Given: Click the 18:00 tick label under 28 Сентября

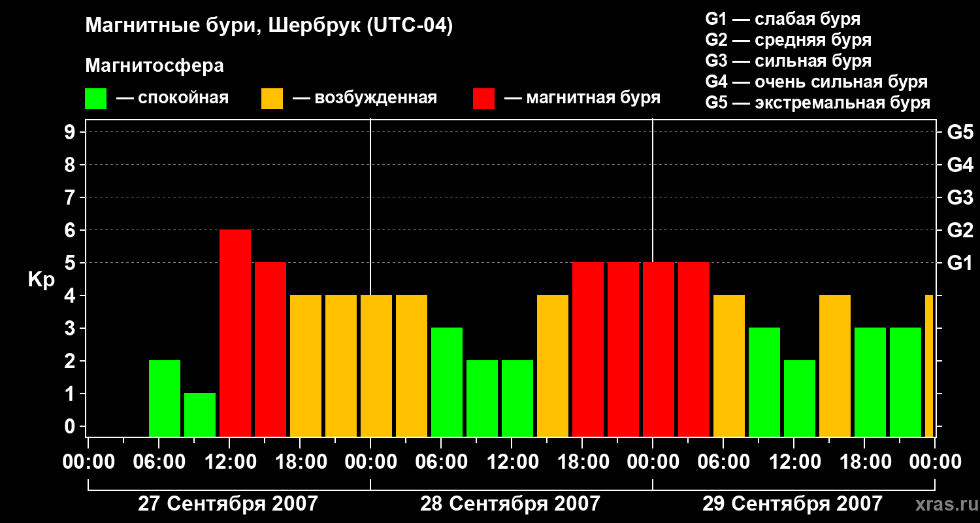Looking at the screenshot, I should (x=582, y=462).
